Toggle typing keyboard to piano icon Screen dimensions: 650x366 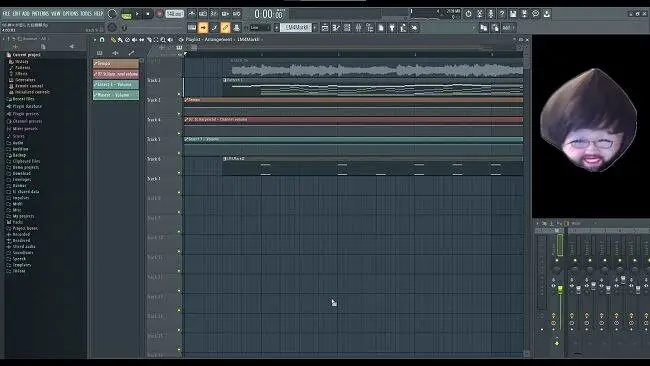[x=192, y=28]
